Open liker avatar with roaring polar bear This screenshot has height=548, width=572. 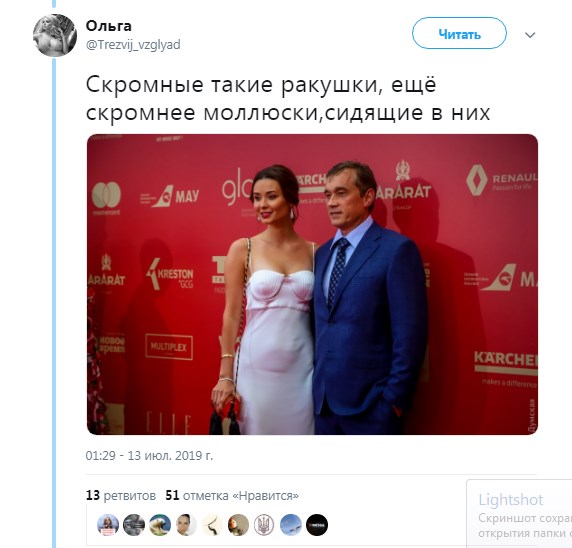[x=160, y=525]
